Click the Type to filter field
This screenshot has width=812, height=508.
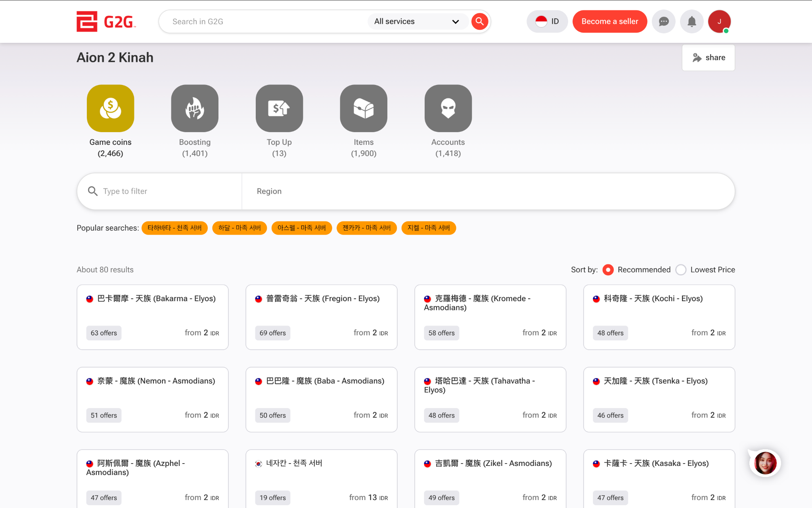[159, 191]
